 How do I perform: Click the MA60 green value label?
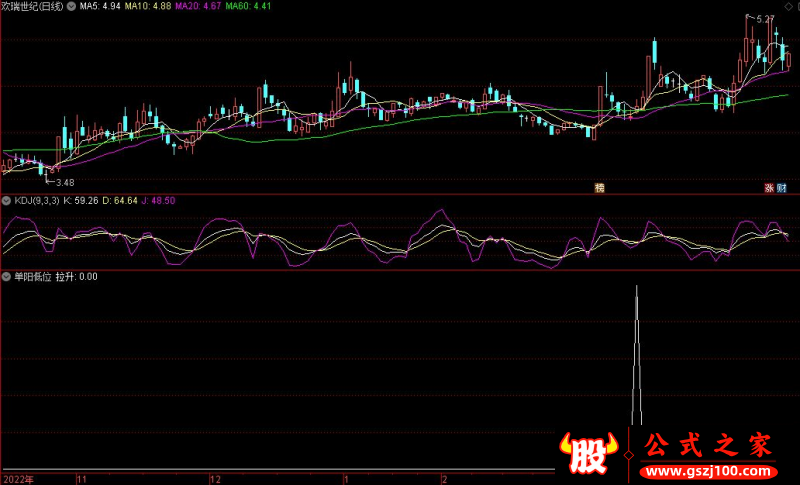point(248,6)
